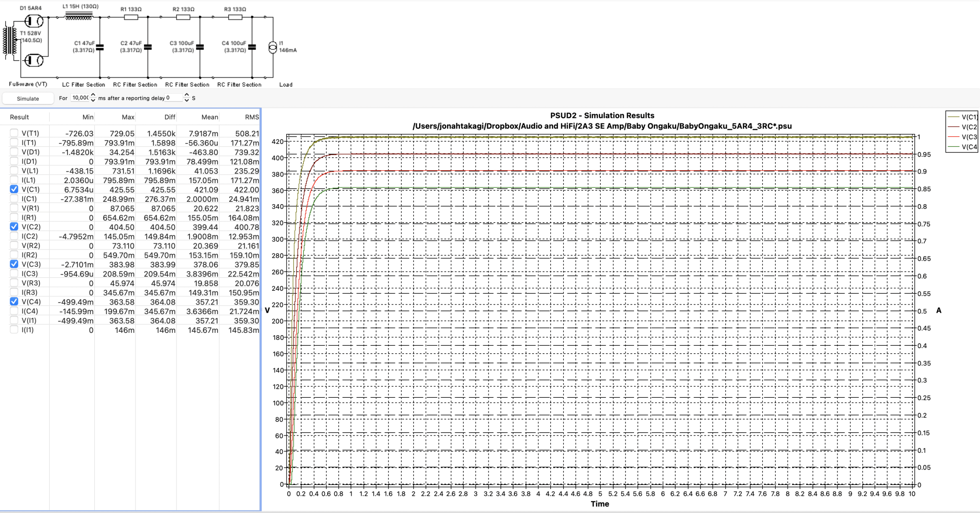Click the R3 133Ω resistor symbol

coord(235,17)
